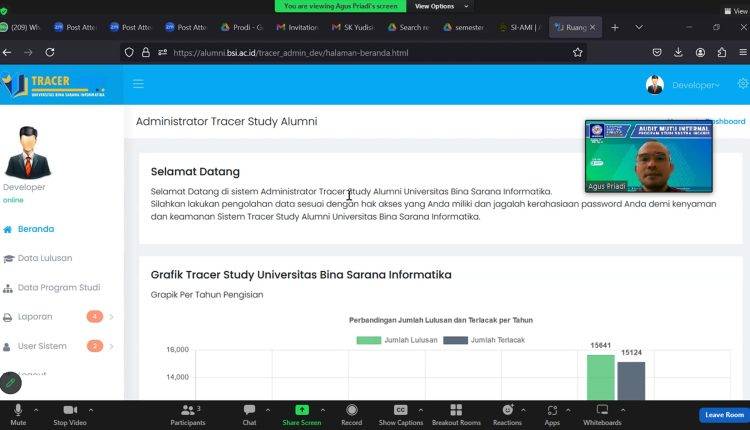Image resolution: width=750 pixels, height=430 pixels.
Task: Open chat options arrow next to Chat
Action: pos(268,410)
